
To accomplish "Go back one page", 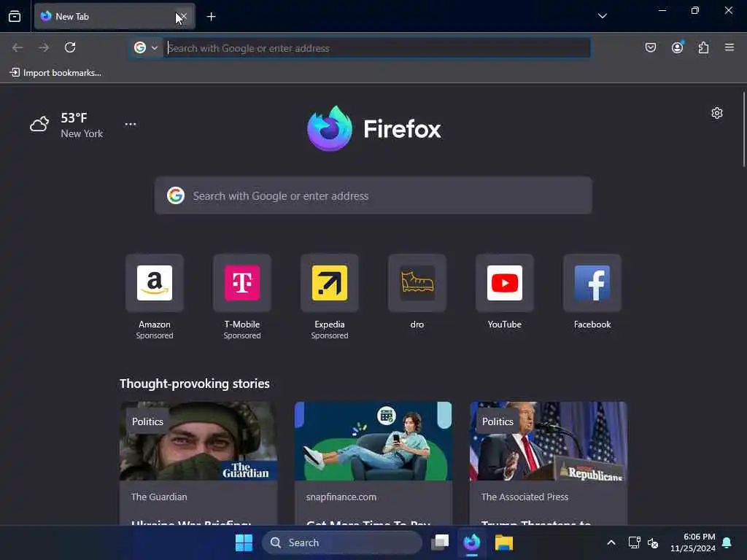I will tap(18, 47).
